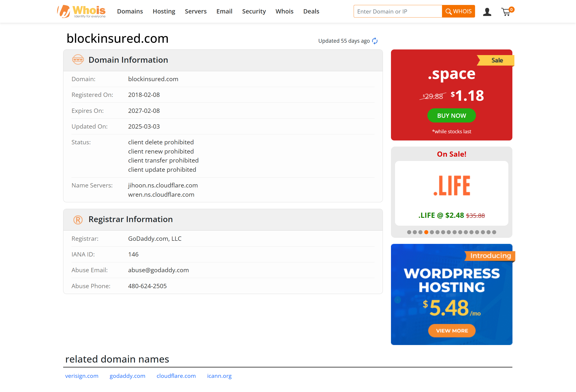
Task: Click the .LIFE promo logo
Action: (x=451, y=185)
